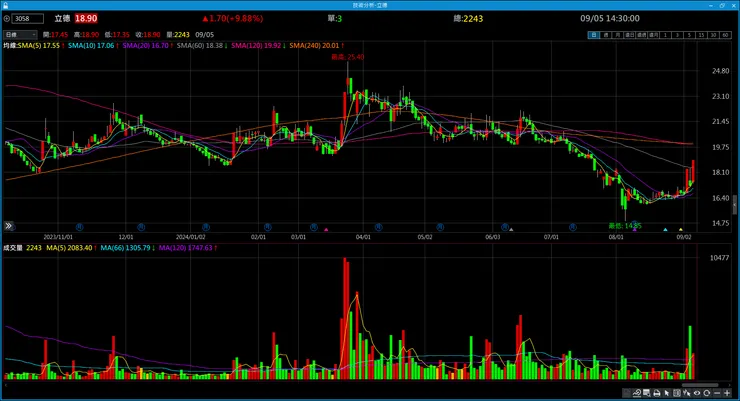Viewport: 740px width, 401px height.
Task: Click the pink triangle event marker near 03/01
Action: point(326,229)
